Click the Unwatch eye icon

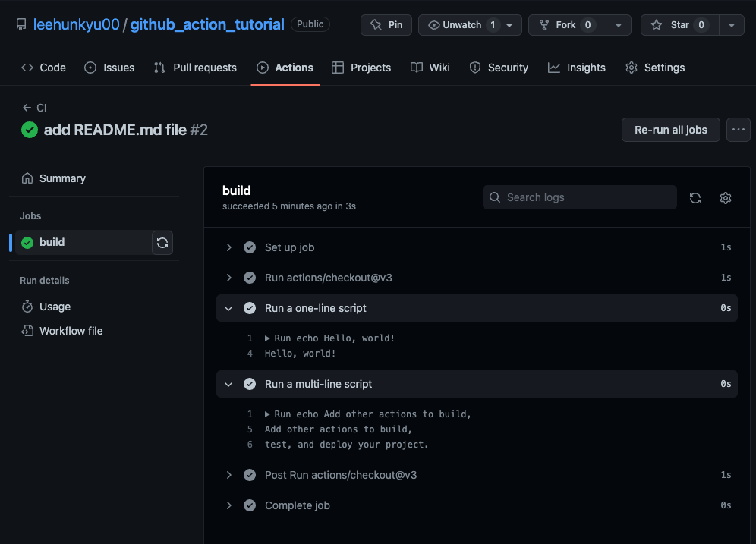tap(434, 25)
